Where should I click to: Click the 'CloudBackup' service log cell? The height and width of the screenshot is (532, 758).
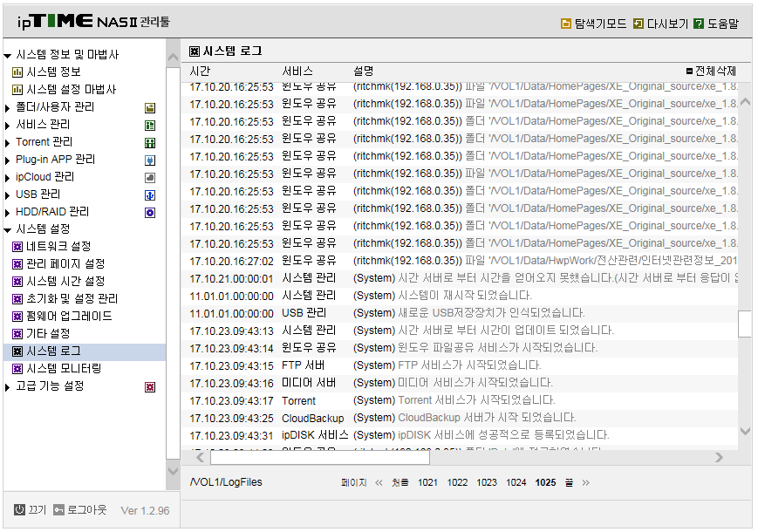point(313,418)
